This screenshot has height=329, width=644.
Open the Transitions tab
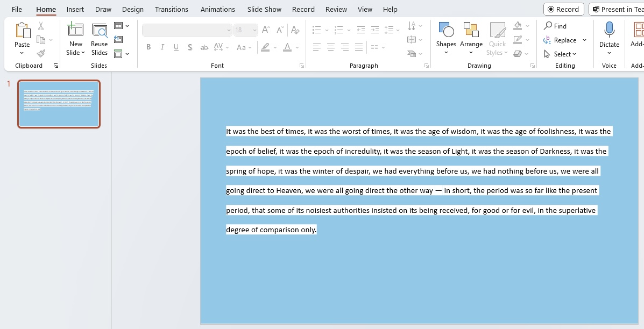click(171, 9)
